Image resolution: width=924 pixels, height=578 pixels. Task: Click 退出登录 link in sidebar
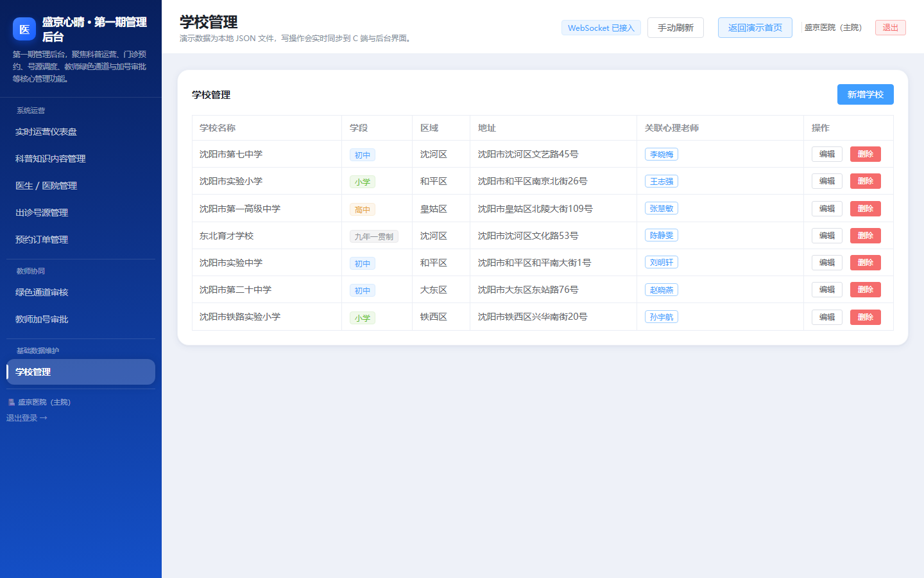click(x=27, y=418)
